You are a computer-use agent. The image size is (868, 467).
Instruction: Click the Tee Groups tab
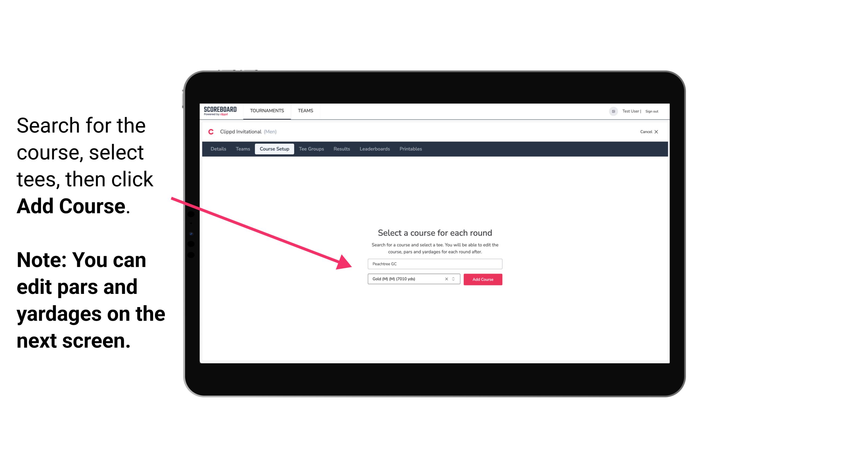click(311, 149)
